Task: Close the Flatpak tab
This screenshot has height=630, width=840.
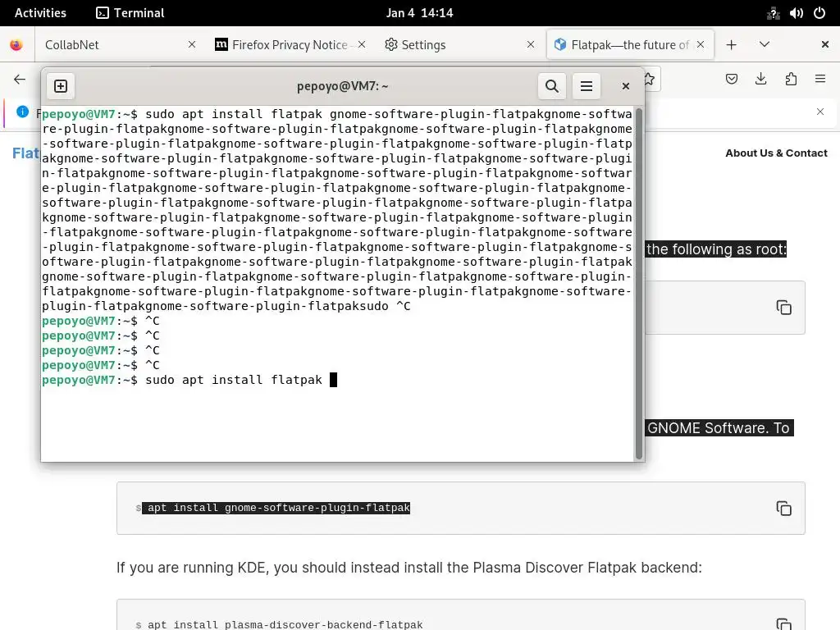Action: click(701, 45)
